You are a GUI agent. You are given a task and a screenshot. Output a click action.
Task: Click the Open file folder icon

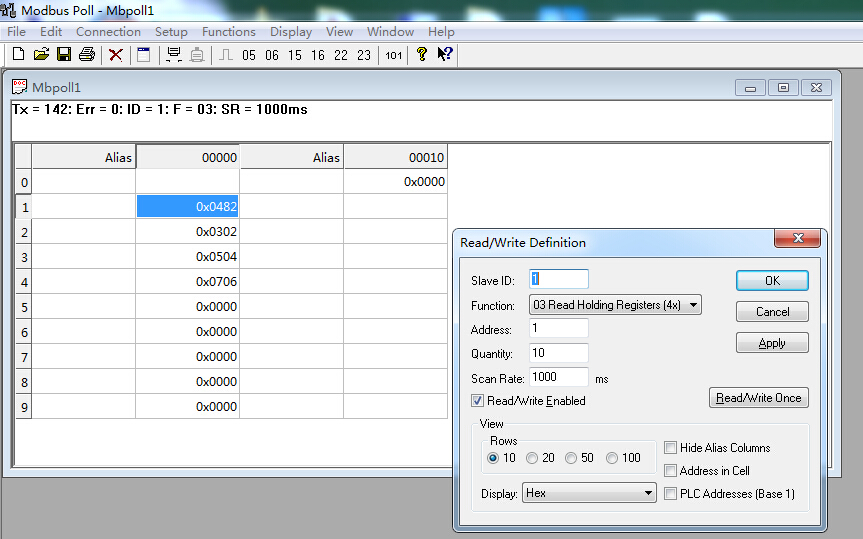pyautogui.click(x=41, y=54)
